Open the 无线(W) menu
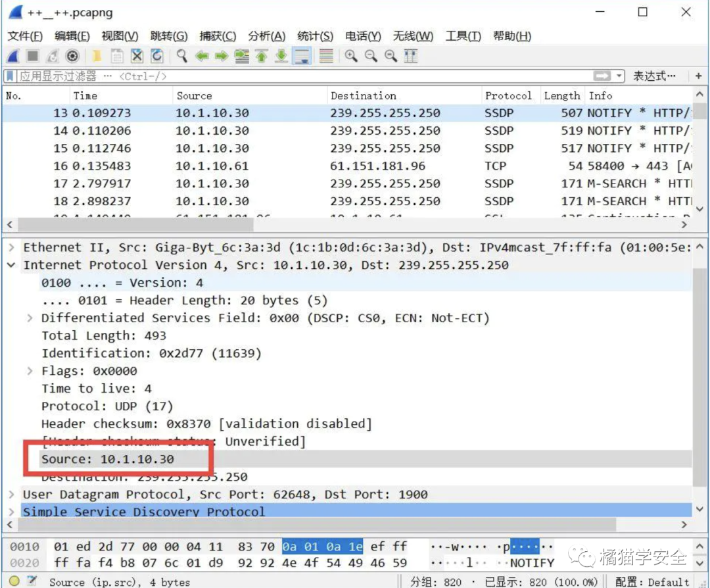The image size is (710, 588). coord(413,36)
